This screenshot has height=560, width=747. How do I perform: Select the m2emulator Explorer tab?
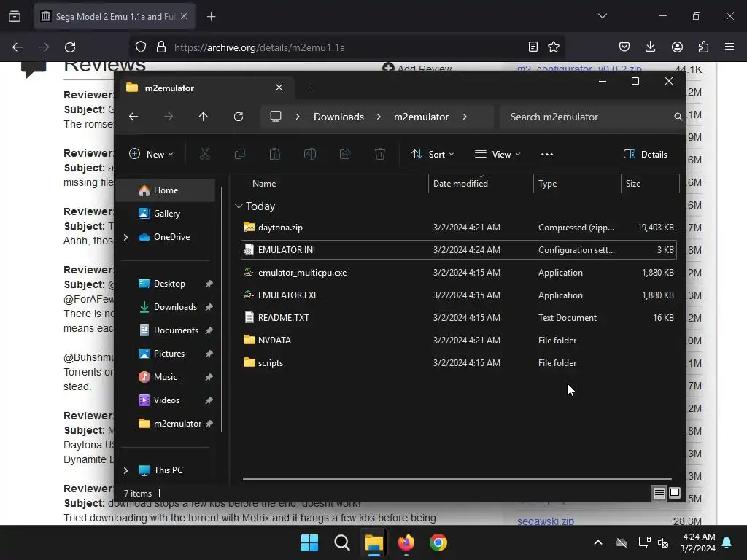(x=205, y=87)
